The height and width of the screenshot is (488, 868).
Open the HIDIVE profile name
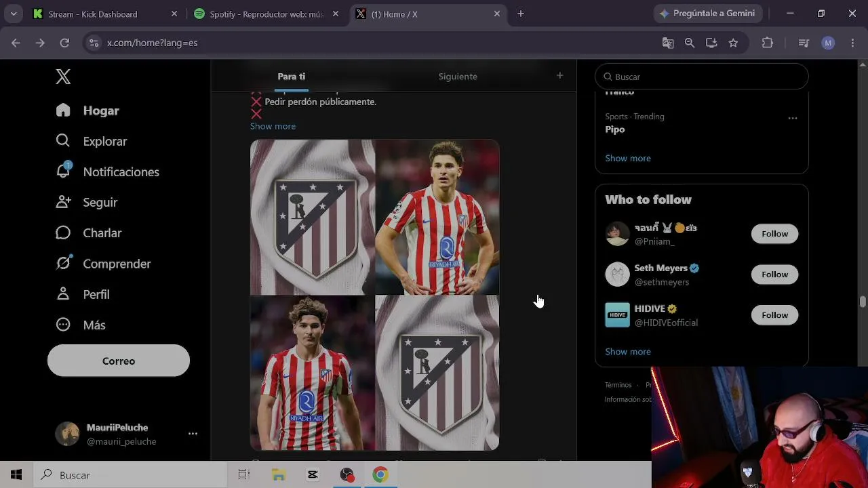pos(650,308)
